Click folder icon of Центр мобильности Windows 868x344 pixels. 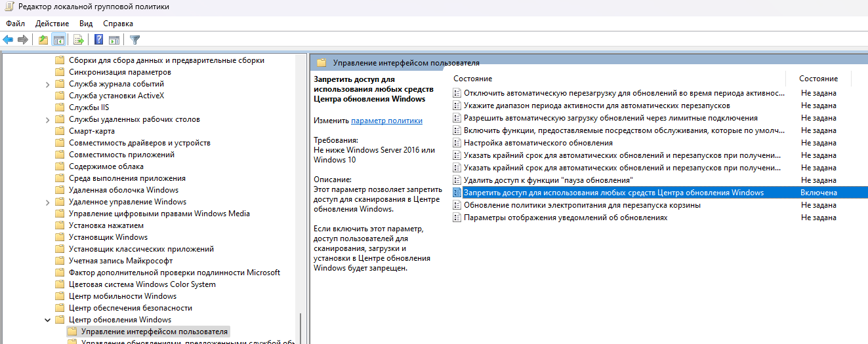point(60,296)
